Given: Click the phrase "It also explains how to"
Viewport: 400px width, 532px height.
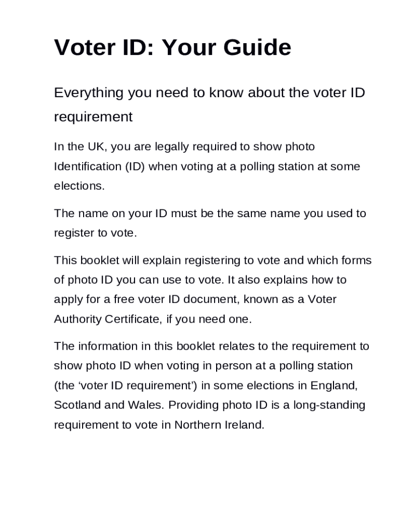Looking at the screenshot, I should [x=287, y=280].
